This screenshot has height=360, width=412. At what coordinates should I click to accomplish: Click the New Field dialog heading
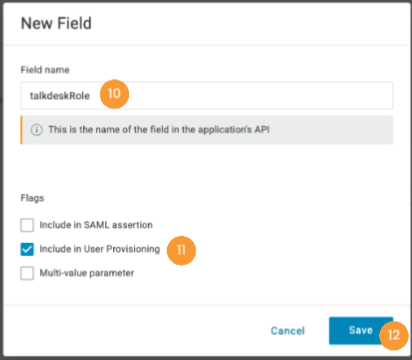click(x=56, y=23)
